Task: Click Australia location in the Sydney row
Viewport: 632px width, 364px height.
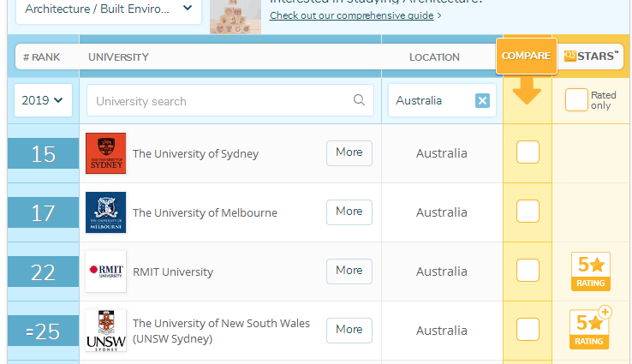Action: tap(442, 153)
